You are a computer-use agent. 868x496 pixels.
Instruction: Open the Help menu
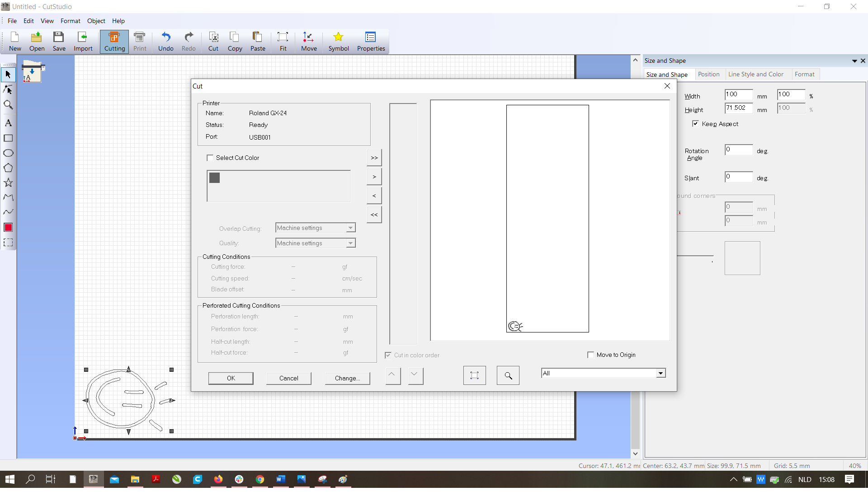click(x=118, y=21)
